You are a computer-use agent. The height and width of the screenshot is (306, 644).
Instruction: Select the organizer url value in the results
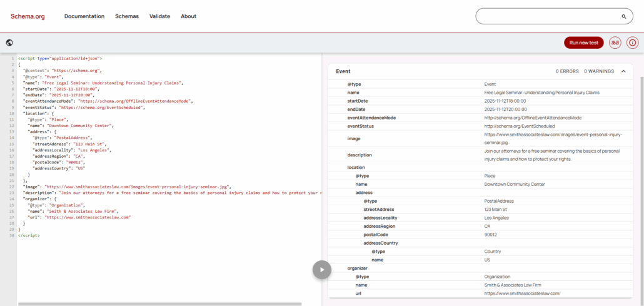(x=522, y=293)
